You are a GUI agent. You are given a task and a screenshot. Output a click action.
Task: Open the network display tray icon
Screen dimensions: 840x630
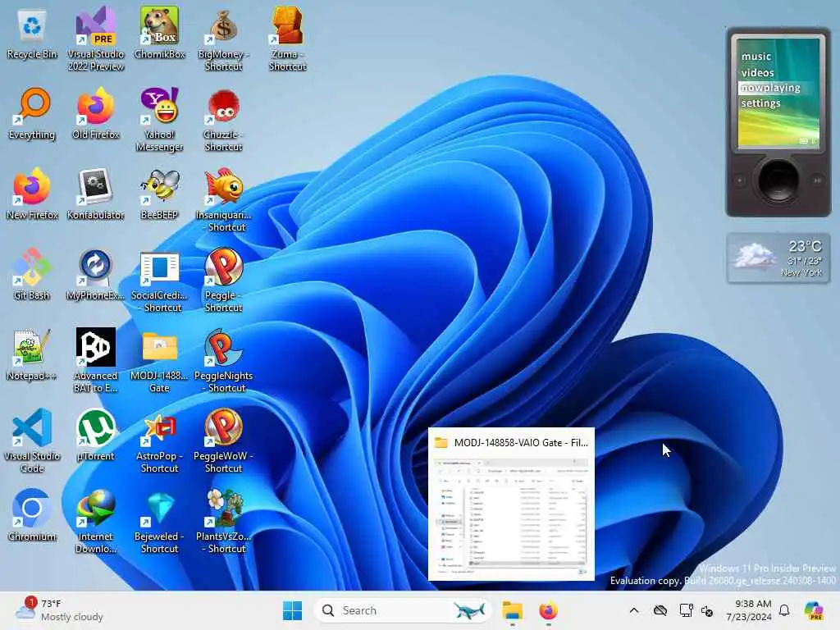pos(686,610)
